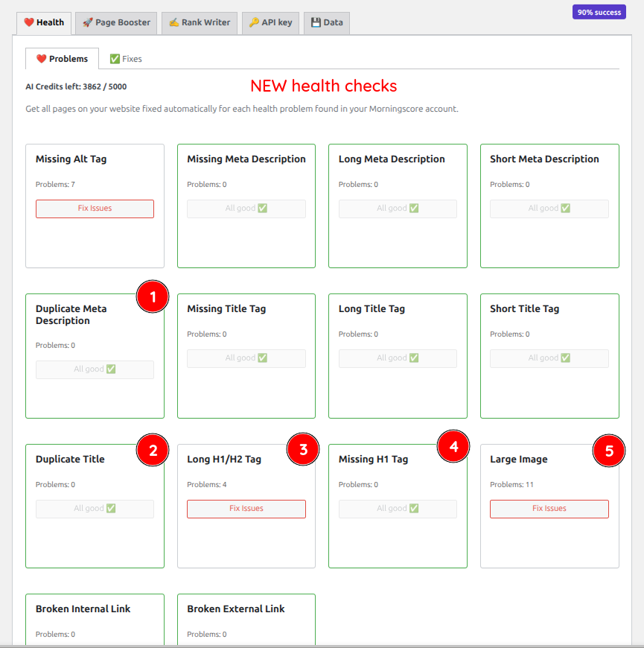Click the Missing Alt Tag card title
This screenshot has width=644, height=648.
pyautogui.click(x=71, y=159)
